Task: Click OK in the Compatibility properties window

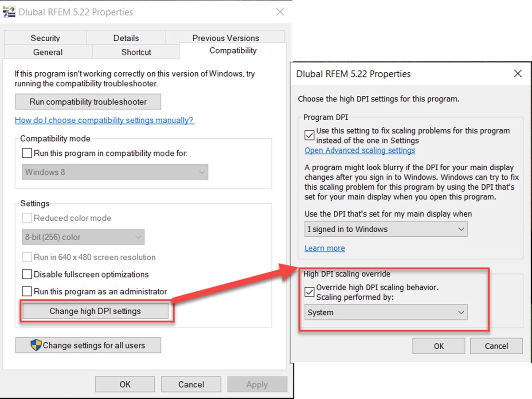Action: tap(125, 384)
